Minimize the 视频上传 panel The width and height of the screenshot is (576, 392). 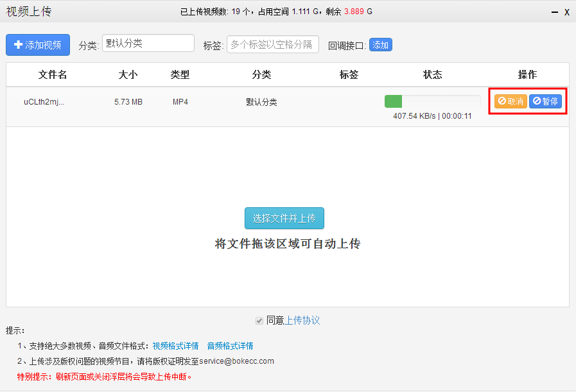pyautogui.click(x=555, y=12)
